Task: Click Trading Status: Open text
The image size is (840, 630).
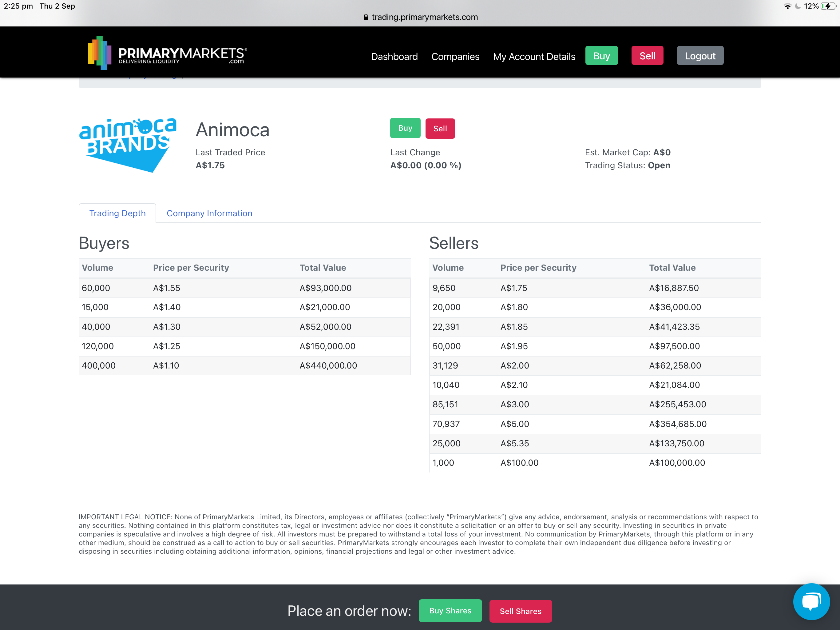Action: 627,165
